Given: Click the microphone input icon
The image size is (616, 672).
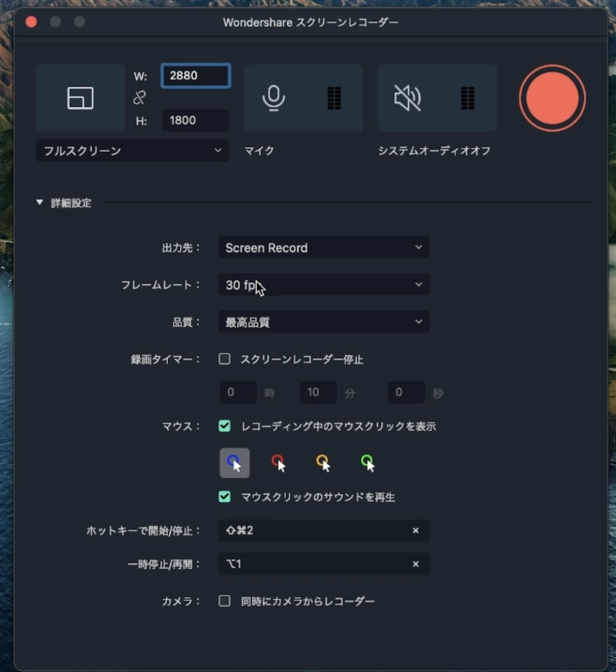Looking at the screenshot, I should click(274, 97).
